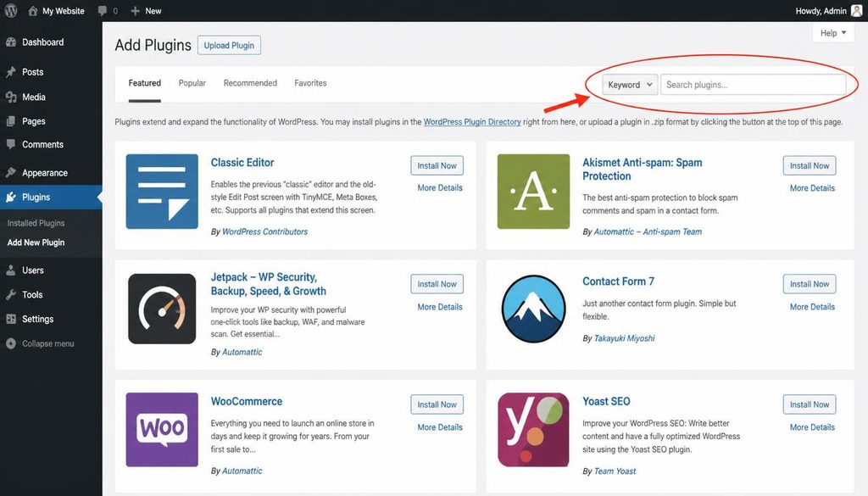Click the WooCommerce plugin thumbnail
This screenshot has height=496, width=868.
[162, 430]
